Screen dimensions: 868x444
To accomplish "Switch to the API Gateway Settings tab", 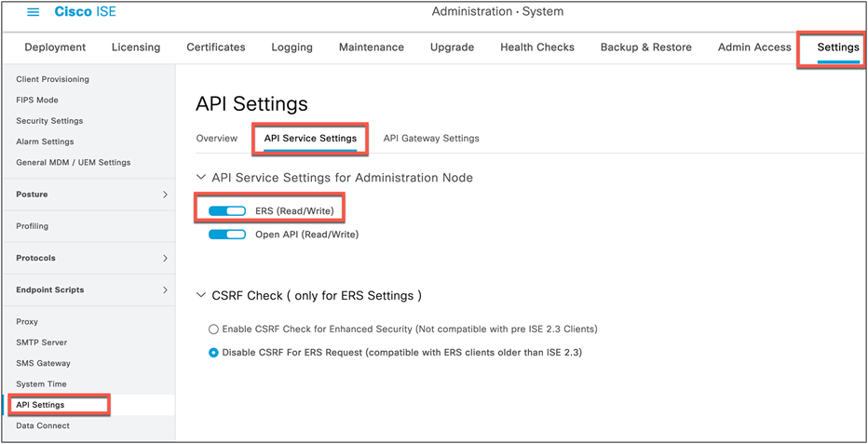I will pyautogui.click(x=431, y=139).
